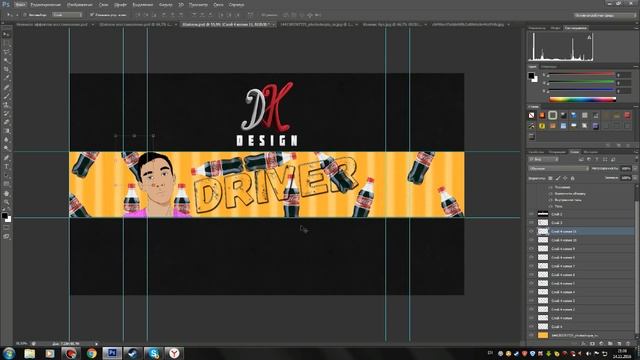This screenshot has width=640, height=360.
Task: Toggle Quick Mask mode in the toolbox
Action: (7, 228)
